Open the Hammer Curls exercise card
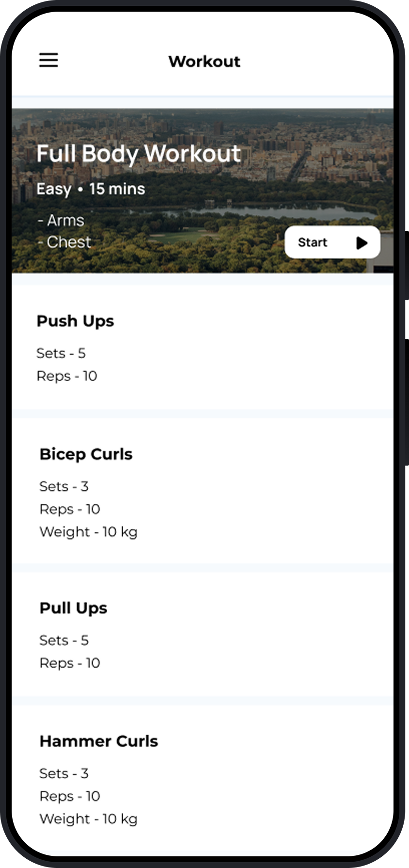The height and width of the screenshot is (868, 409). (x=203, y=777)
